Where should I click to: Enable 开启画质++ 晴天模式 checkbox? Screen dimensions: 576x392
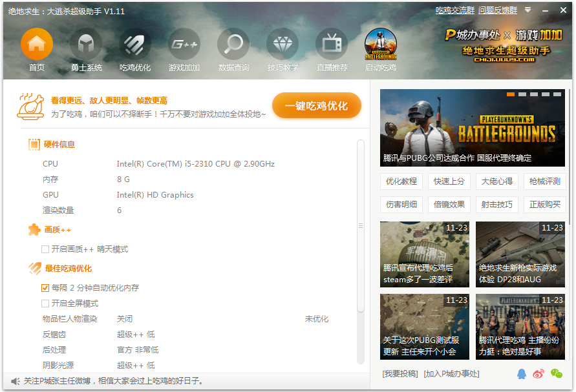click(45, 249)
